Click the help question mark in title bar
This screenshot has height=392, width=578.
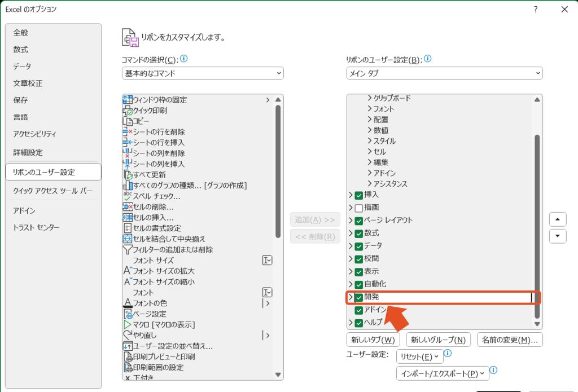pos(536,9)
